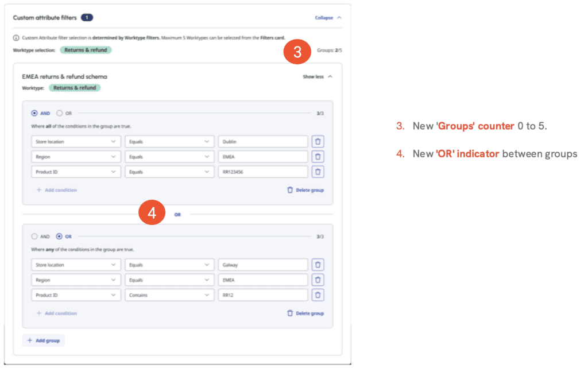Select the AND radio in second group
Image resolution: width=588 pixels, height=368 pixels.
click(x=34, y=236)
